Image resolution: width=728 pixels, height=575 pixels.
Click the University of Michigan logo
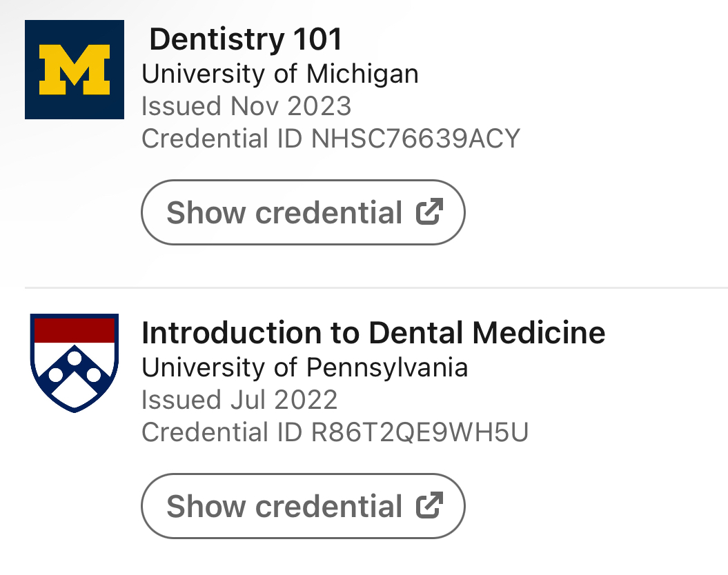pos(75,70)
